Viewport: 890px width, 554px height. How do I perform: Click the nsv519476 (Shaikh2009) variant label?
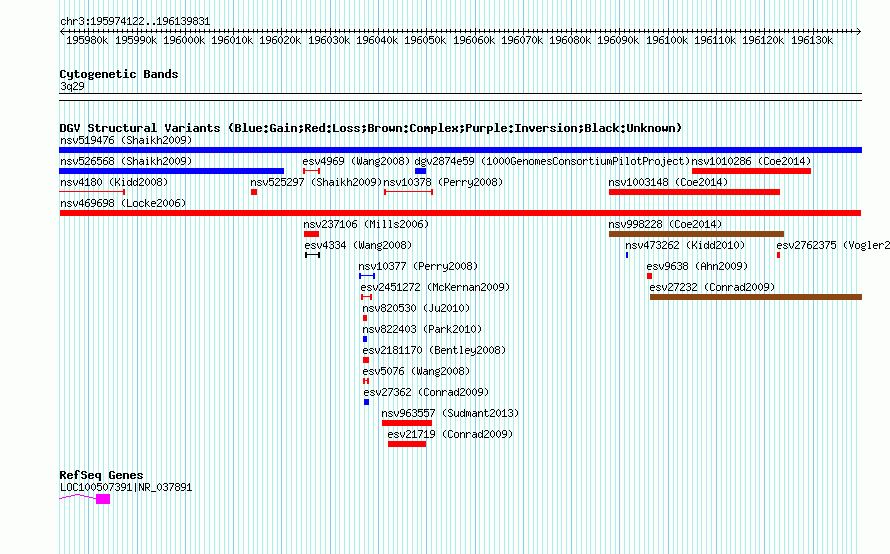point(126,140)
